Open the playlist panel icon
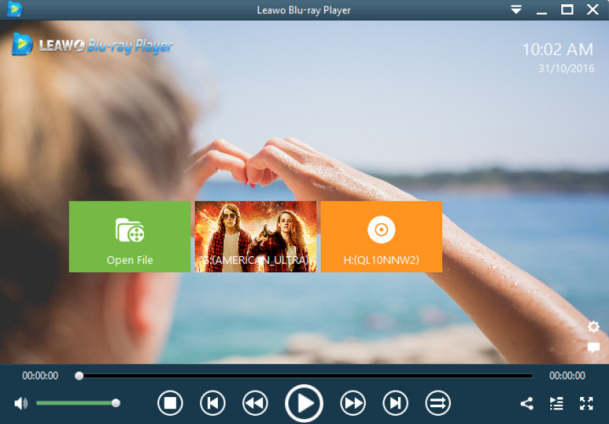609x424 pixels. point(556,403)
